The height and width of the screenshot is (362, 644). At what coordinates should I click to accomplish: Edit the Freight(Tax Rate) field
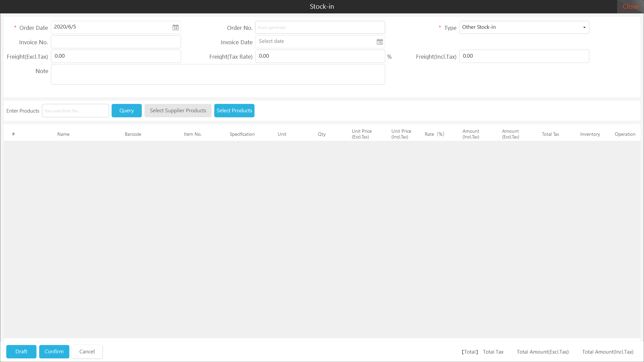coord(320,56)
